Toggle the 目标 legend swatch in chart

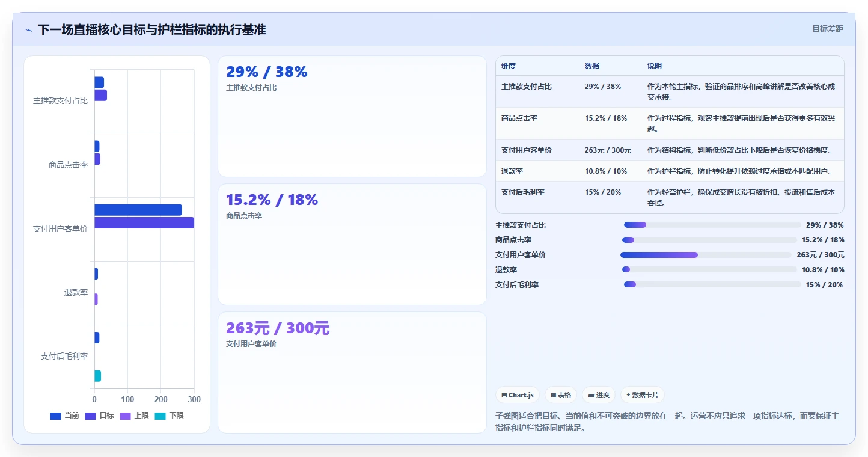coord(90,416)
